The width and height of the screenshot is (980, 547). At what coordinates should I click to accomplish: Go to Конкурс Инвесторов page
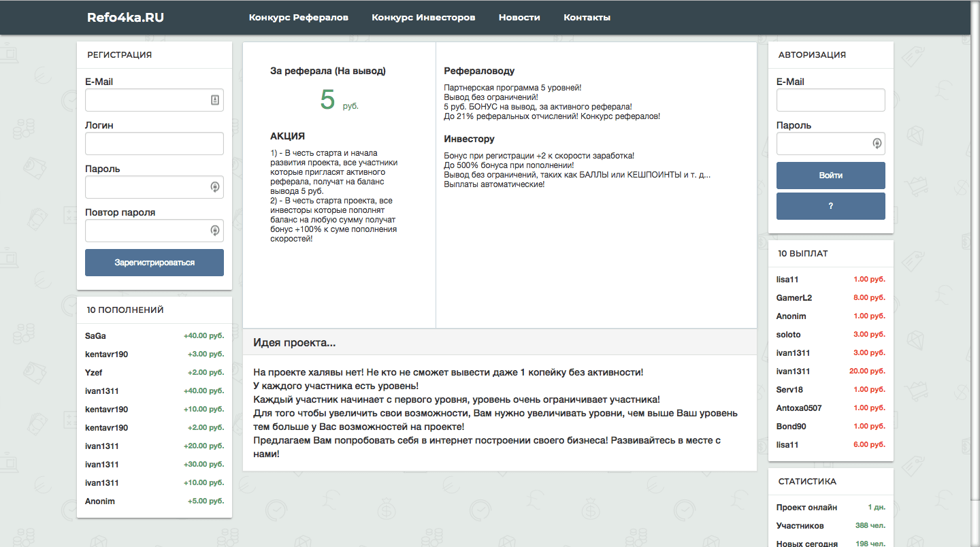(x=423, y=18)
